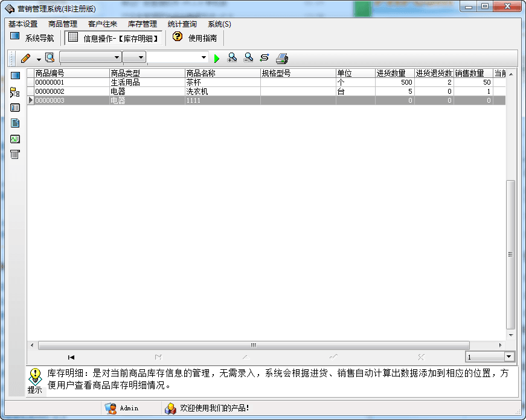Viewport: 526px width, 420px height.
Task: Open the page number dropdown showing 1
Action: tap(509, 357)
